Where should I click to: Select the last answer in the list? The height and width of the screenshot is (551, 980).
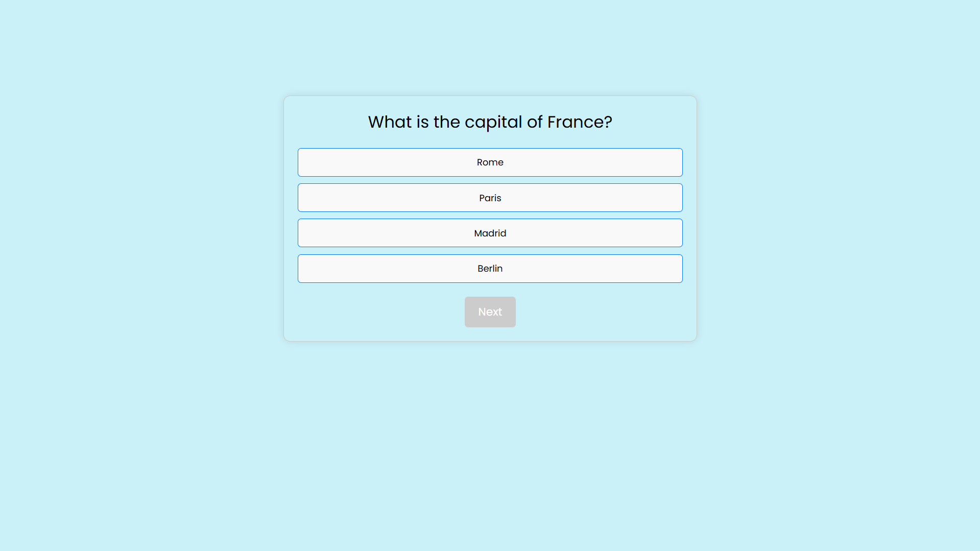[x=490, y=269]
